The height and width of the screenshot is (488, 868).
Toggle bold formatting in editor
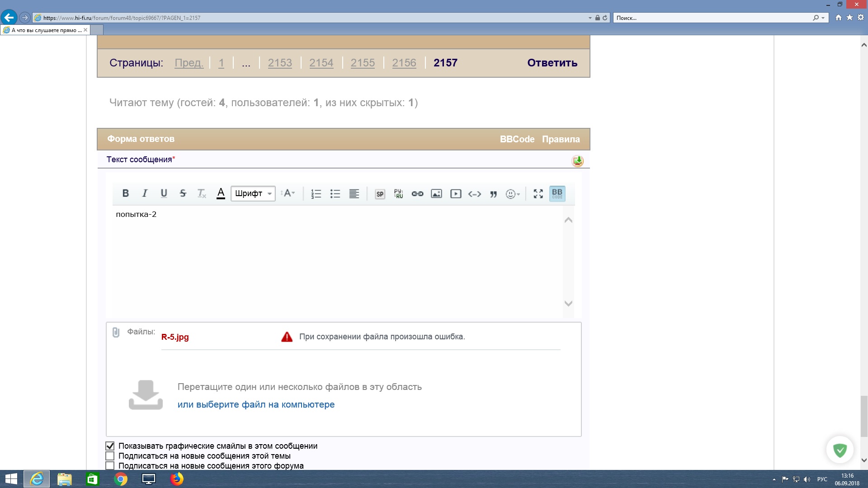126,193
